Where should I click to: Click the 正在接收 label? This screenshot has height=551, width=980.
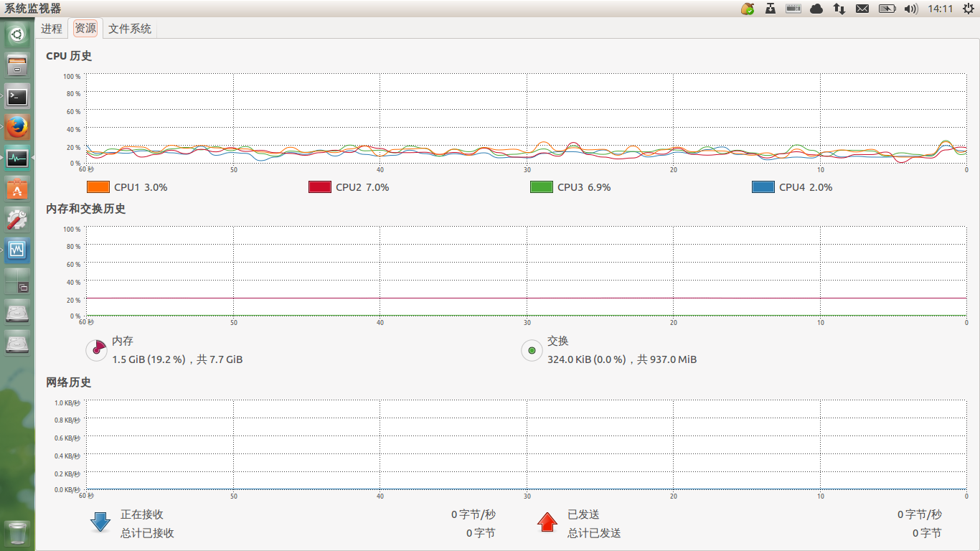click(142, 515)
